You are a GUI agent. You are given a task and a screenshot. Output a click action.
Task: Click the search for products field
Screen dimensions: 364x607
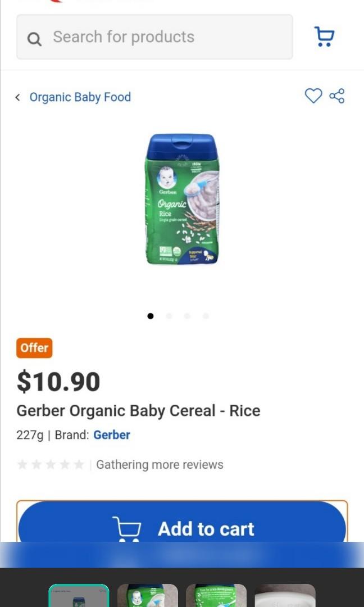[154, 37]
